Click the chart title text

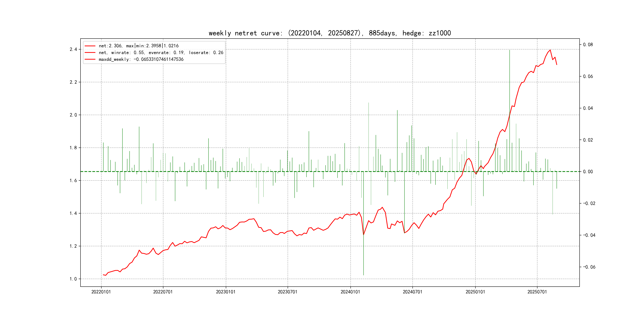[x=330, y=33]
